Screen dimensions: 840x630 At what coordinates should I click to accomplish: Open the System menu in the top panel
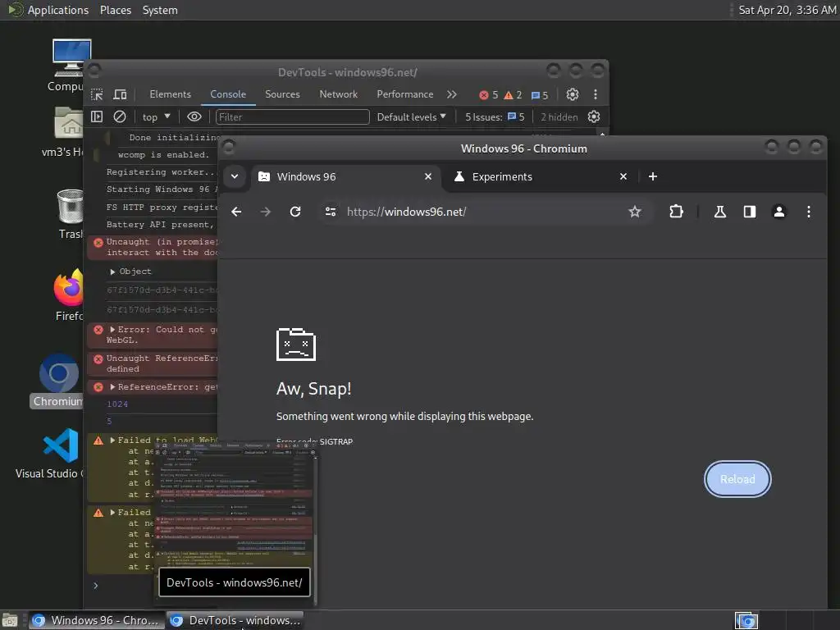click(160, 10)
